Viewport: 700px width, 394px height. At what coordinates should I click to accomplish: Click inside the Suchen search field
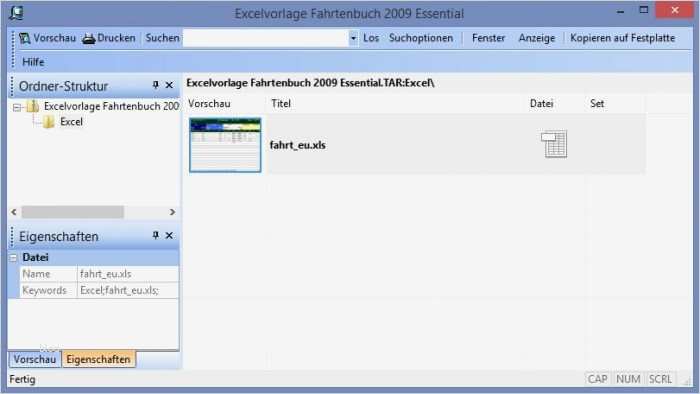266,38
